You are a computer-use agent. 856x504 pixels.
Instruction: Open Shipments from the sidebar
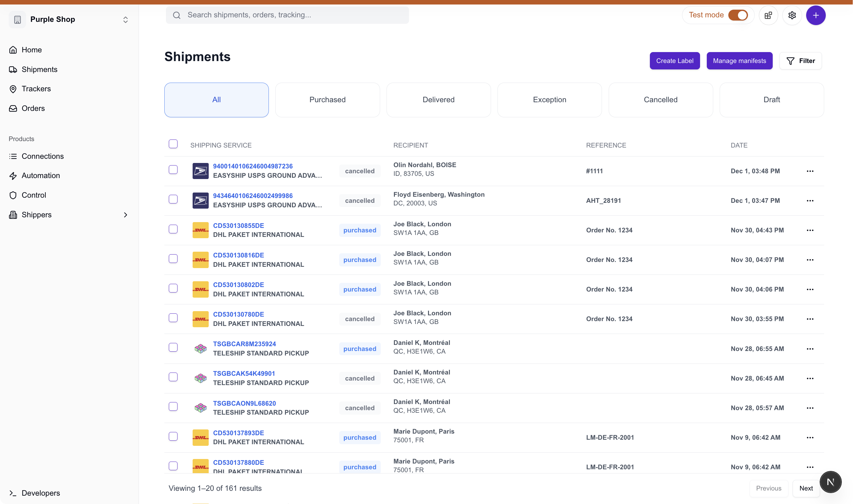click(33, 69)
